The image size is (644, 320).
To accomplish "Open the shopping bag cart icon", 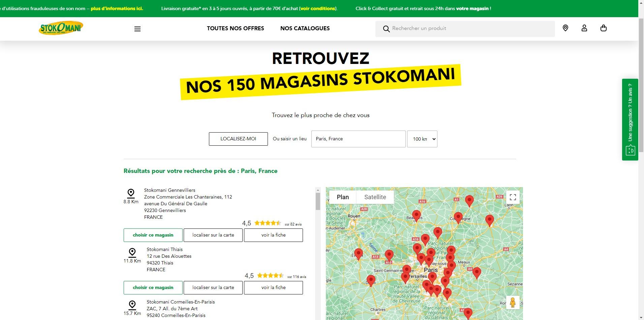I will coord(604,28).
